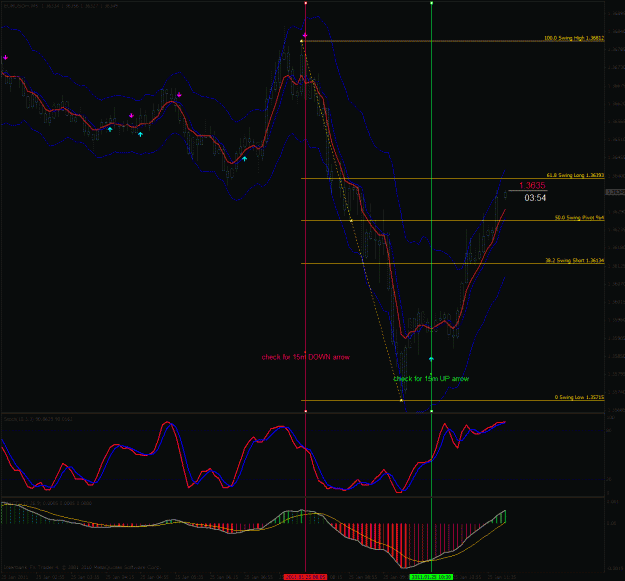This screenshot has width=625, height=581.
Task: Select the Fibonacci anchor point at the Swing Low line
Action: click(x=401, y=400)
